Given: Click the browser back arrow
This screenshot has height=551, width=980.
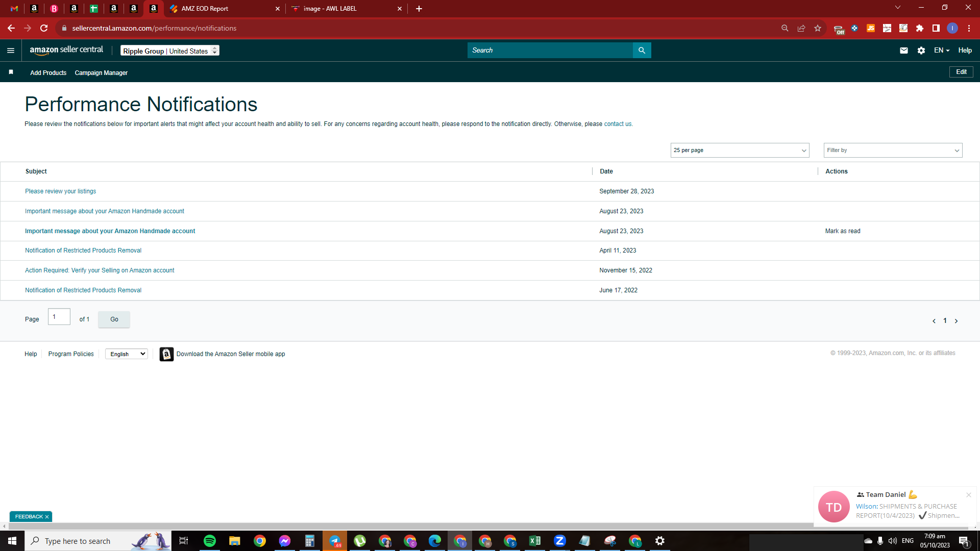Looking at the screenshot, I should (x=11, y=28).
